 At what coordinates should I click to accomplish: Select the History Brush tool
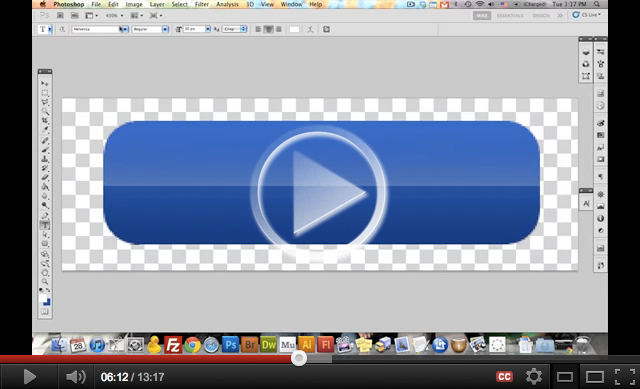(x=44, y=168)
